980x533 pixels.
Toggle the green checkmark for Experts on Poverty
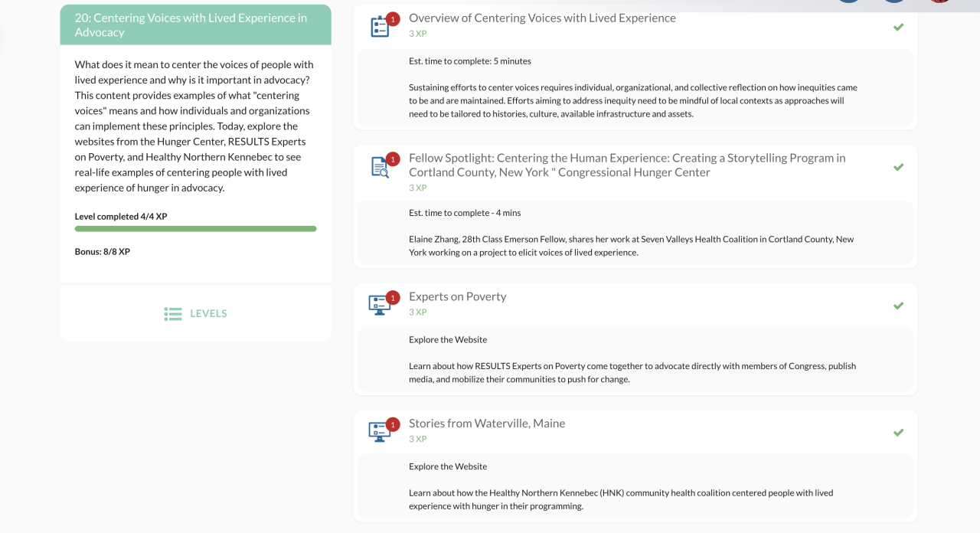click(898, 306)
